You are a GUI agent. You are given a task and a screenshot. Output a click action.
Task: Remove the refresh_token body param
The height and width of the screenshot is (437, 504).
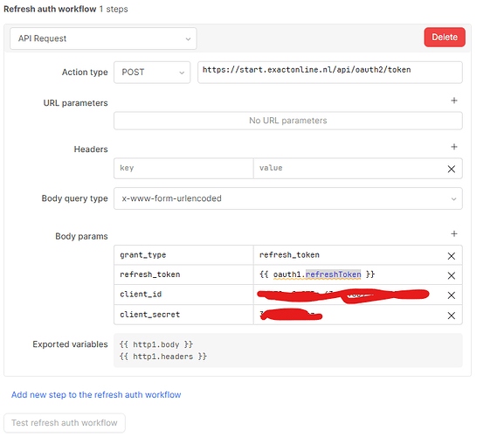coord(452,275)
